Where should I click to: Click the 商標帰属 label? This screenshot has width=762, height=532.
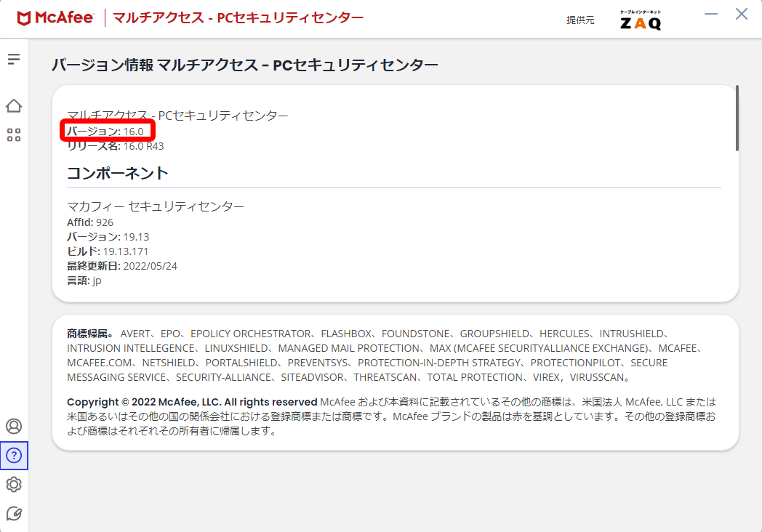coord(90,334)
